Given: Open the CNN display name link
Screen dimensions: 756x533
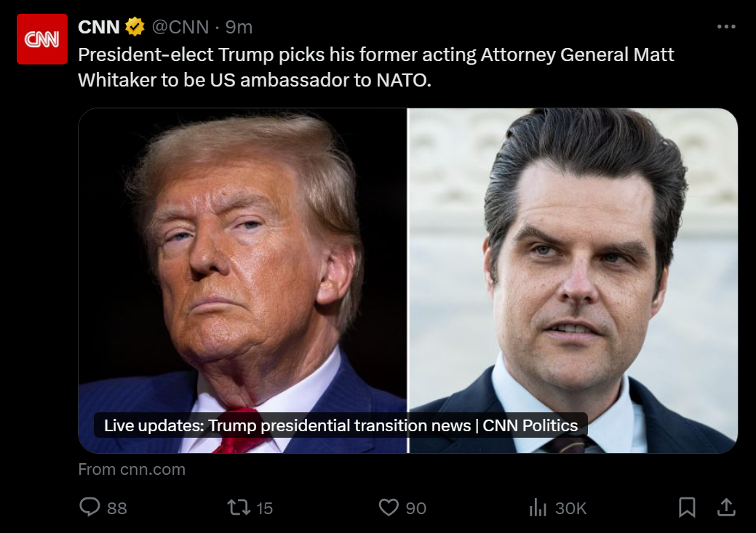Looking at the screenshot, I should [x=99, y=27].
